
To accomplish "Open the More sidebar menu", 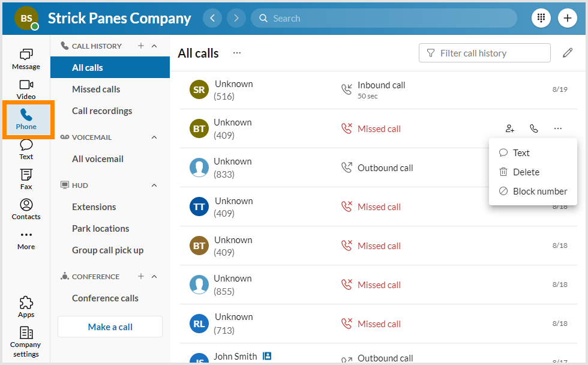I will 26,239.
